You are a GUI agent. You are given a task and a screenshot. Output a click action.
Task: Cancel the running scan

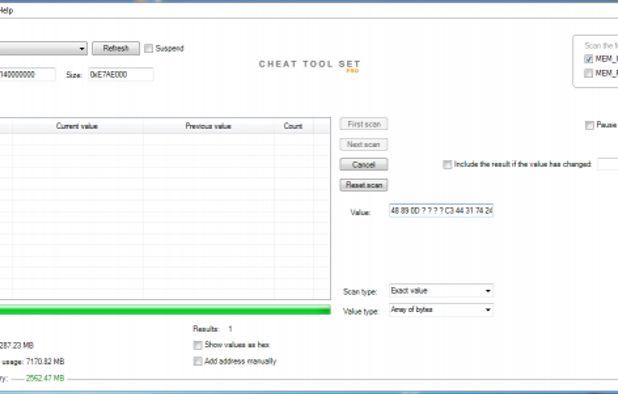click(364, 165)
